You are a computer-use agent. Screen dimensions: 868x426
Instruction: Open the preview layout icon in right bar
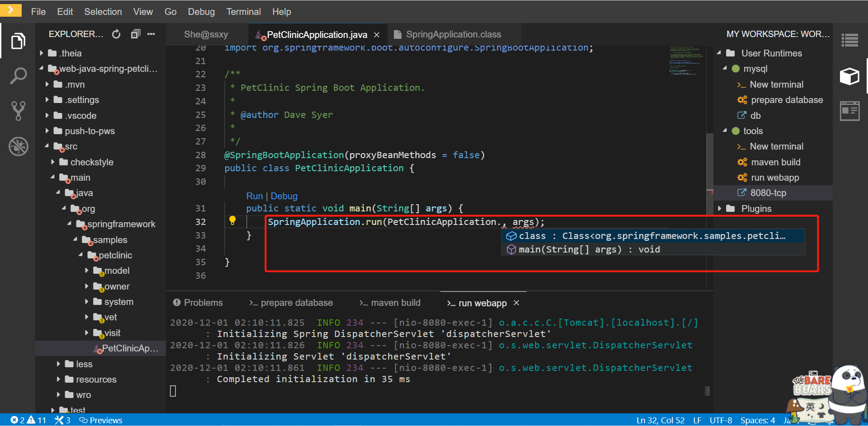[849, 111]
